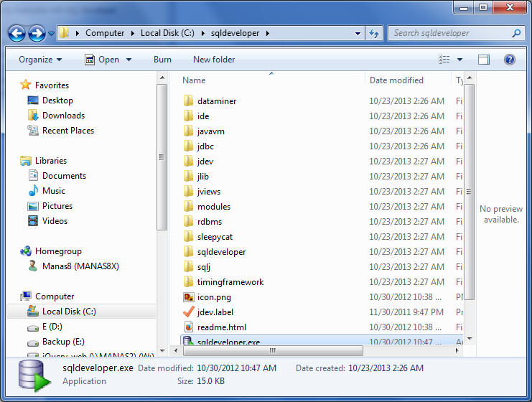Expand the Open button dropdown arrow
The width and height of the screenshot is (532, 402).
coord(128,60)
